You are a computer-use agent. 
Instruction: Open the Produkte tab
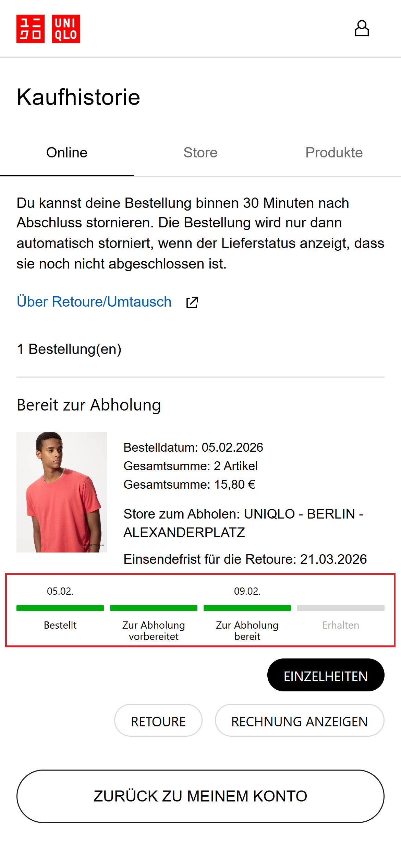(x=334, y=153)
